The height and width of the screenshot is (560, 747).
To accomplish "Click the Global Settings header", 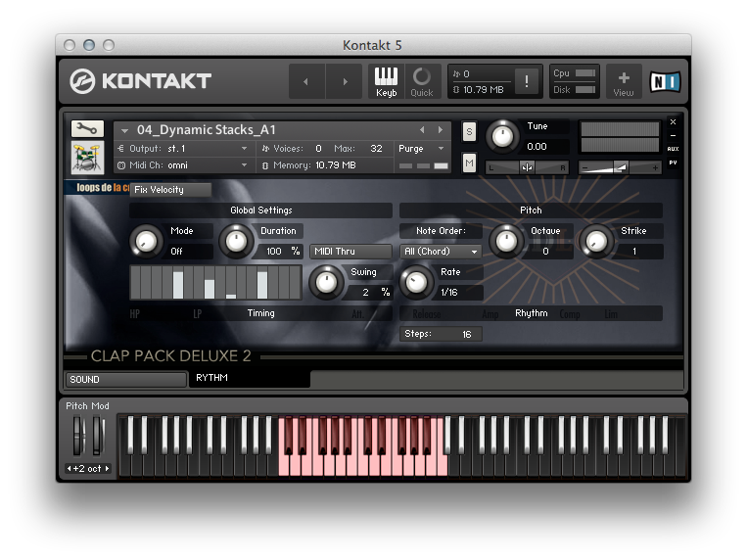I will [260, 210].
